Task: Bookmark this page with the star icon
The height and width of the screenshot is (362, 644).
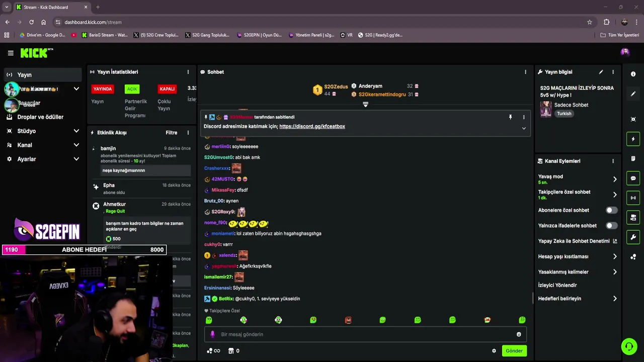Action: pos(590,22)
